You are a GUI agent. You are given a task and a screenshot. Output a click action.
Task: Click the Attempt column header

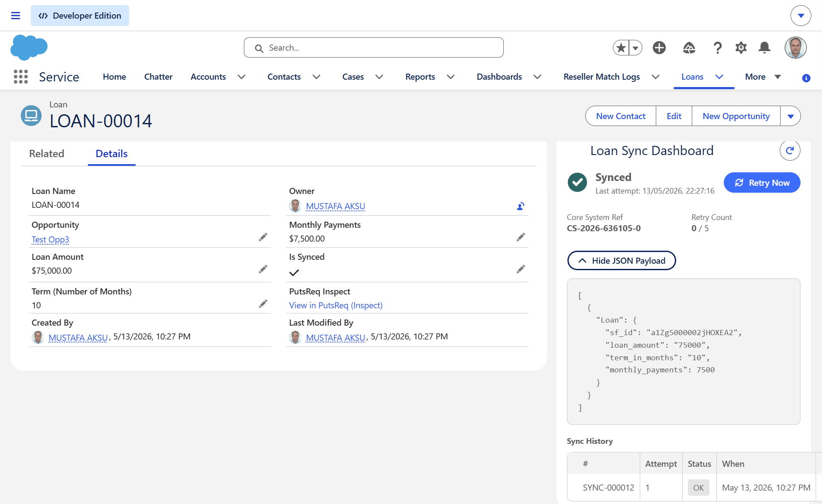pyautogui.click(x=661, y=464)
